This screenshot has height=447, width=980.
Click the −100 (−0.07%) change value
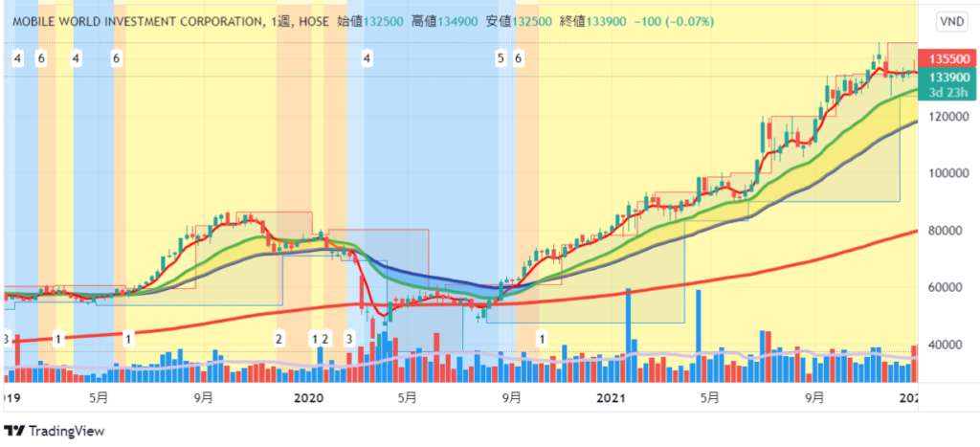click(x=674, y=22)
